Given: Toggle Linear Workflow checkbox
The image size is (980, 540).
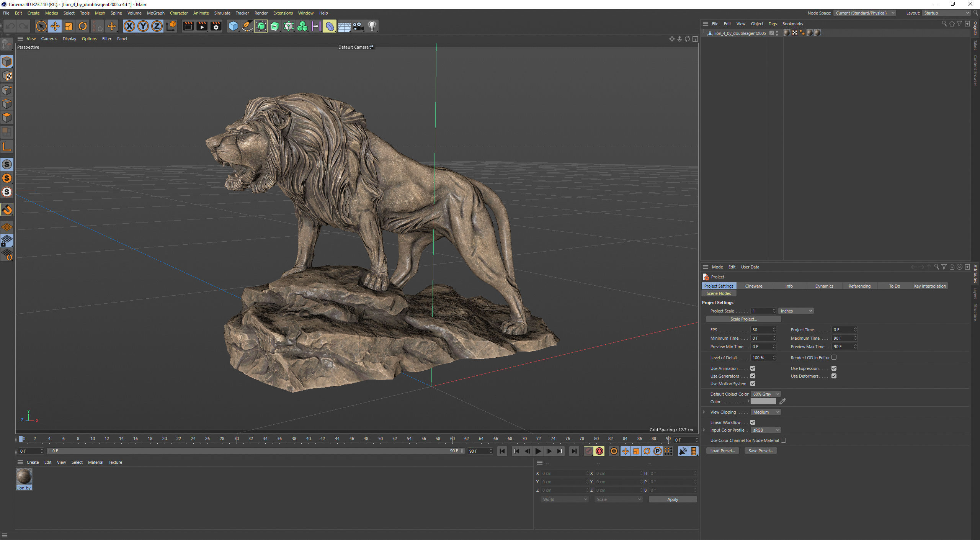Looking at the screenshot, I should [753, 422].
